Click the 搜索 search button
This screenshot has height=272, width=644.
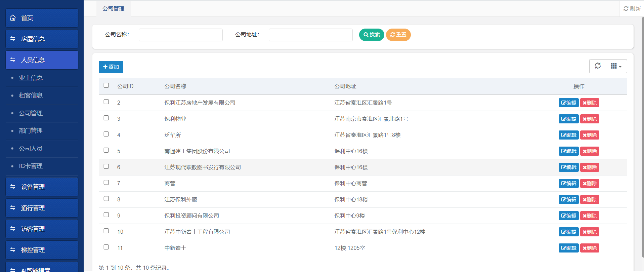[372, 35]
